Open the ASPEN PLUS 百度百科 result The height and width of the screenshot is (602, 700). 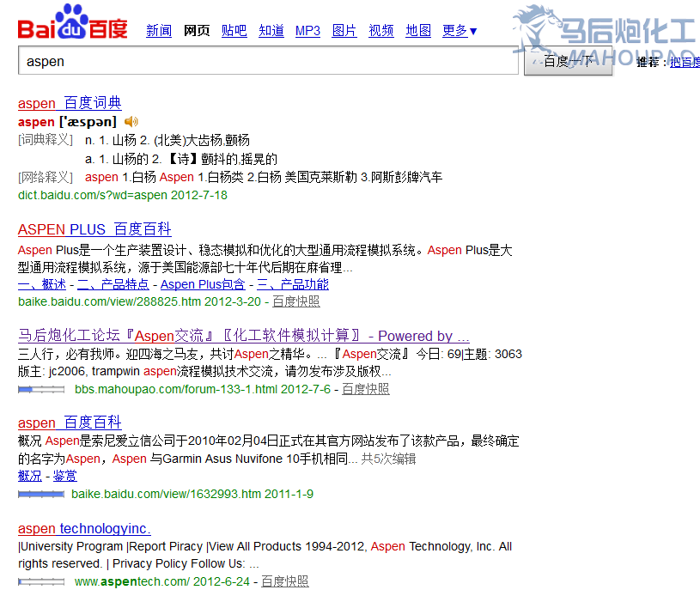point(94,229)
